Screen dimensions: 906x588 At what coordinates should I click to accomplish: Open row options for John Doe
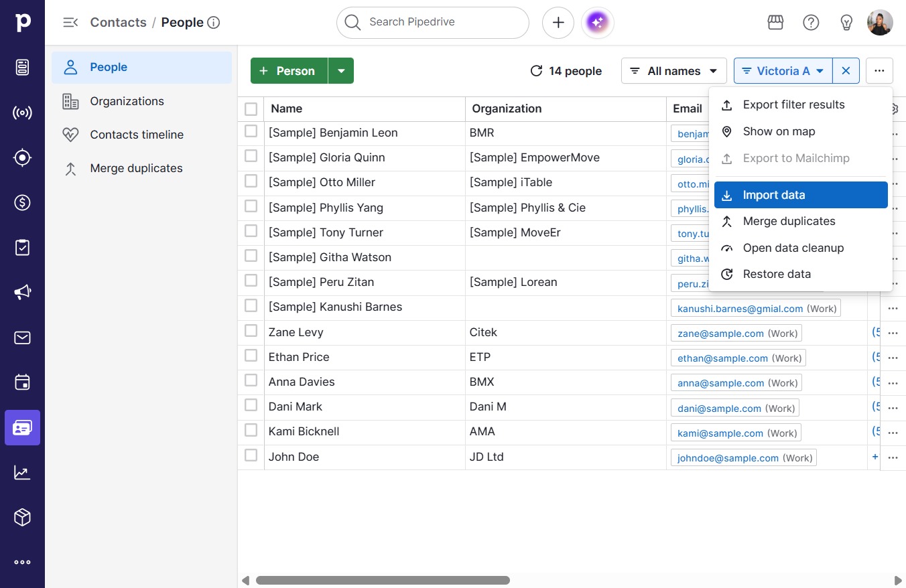pyautogui.click(x=893, y=458)
